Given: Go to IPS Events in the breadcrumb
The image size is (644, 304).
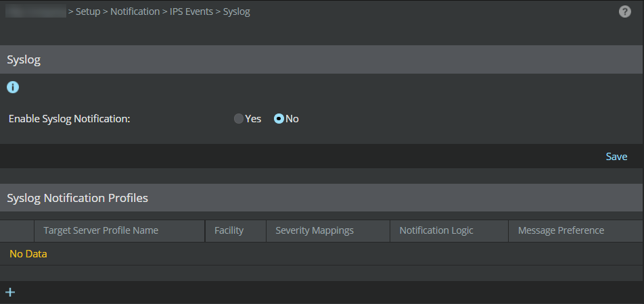Looking at the screenshot, I should point(191,11).
